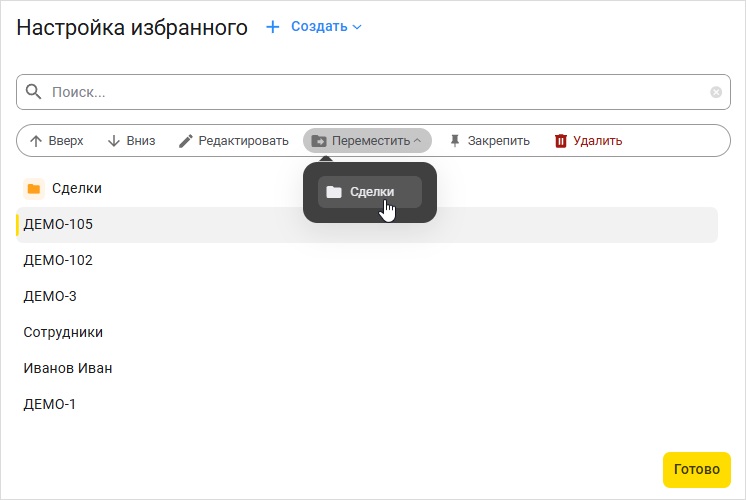The image size is (746, 500).
Task: Pin item with Закрепить button
Action: [x=490, y=141]
